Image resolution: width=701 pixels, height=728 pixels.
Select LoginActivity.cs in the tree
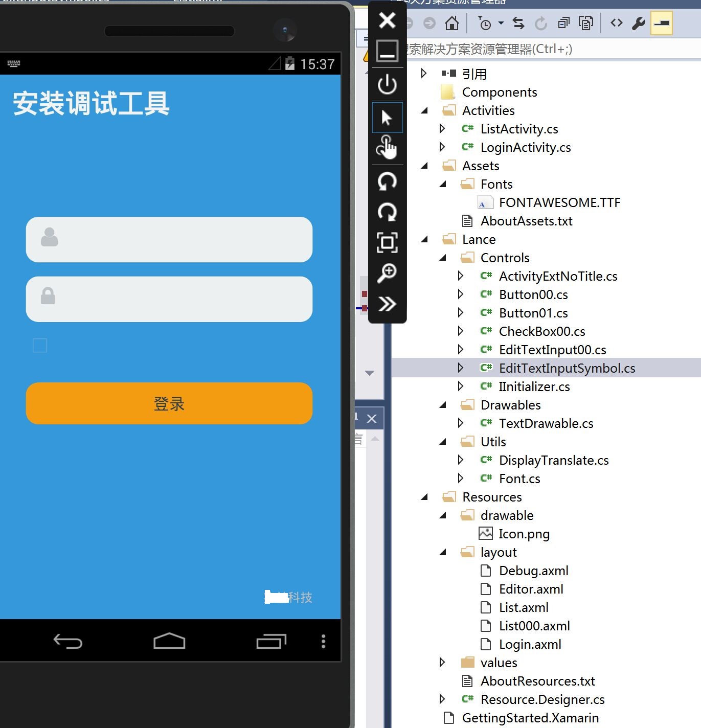click(526, 147)
